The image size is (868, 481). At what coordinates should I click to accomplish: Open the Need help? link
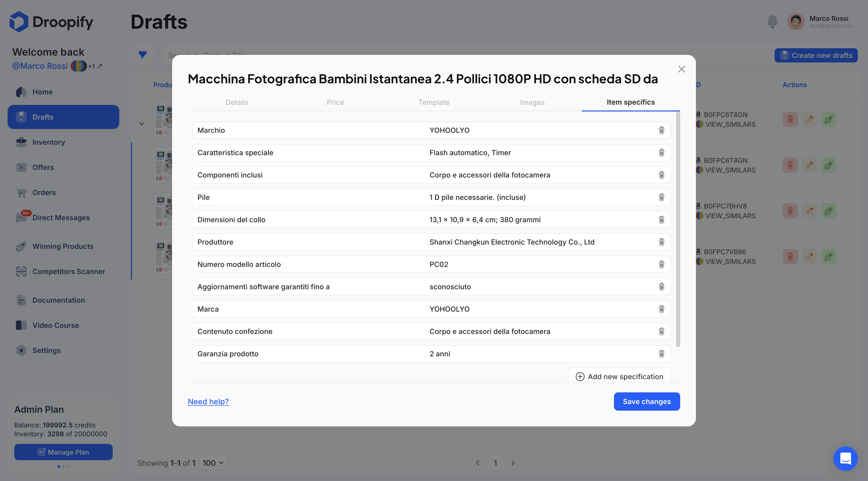click(208, 402)
